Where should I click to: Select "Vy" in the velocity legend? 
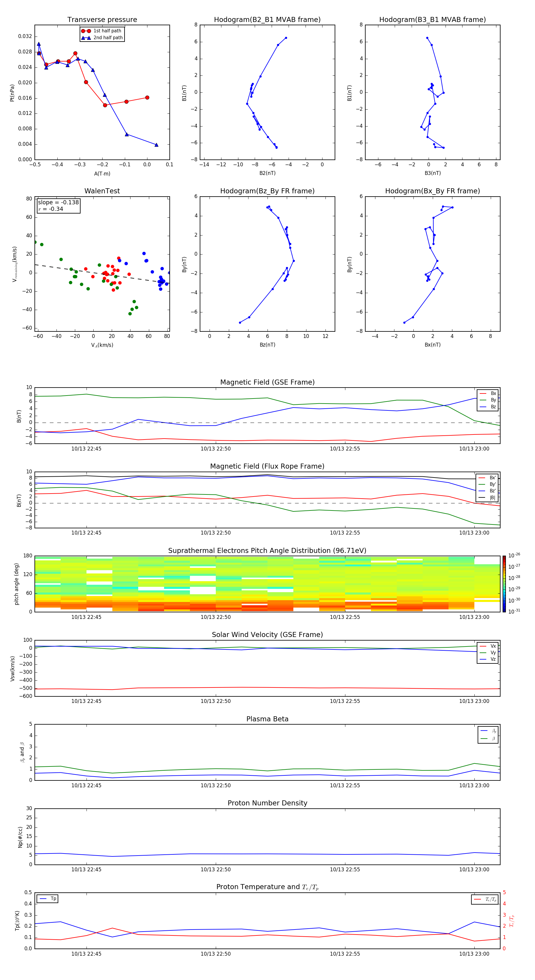[x=488, y=653]
